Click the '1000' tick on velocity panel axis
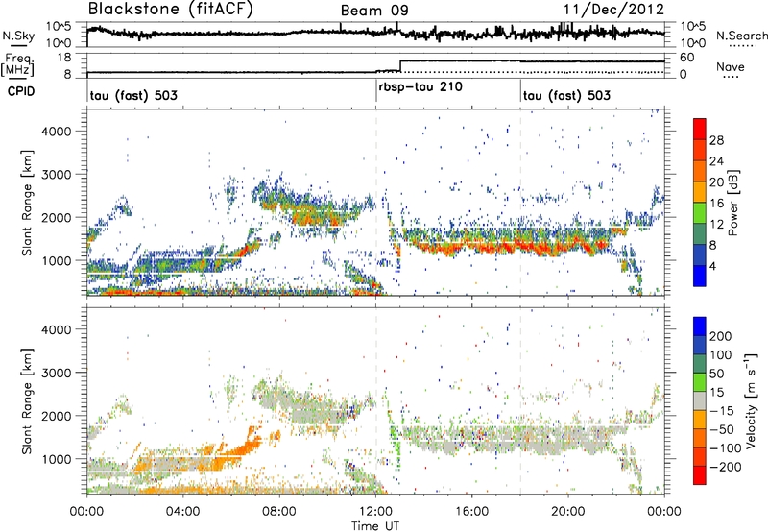 click(56, 459)
